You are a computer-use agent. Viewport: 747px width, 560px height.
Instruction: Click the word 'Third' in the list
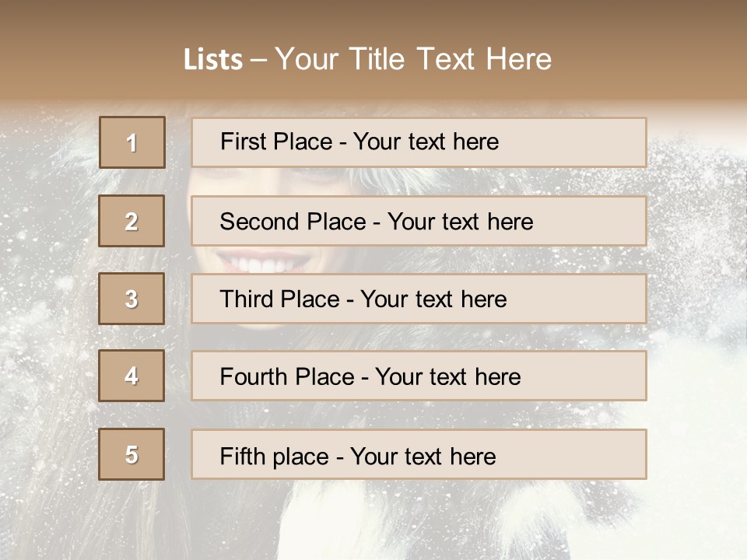tap(247, 299)
